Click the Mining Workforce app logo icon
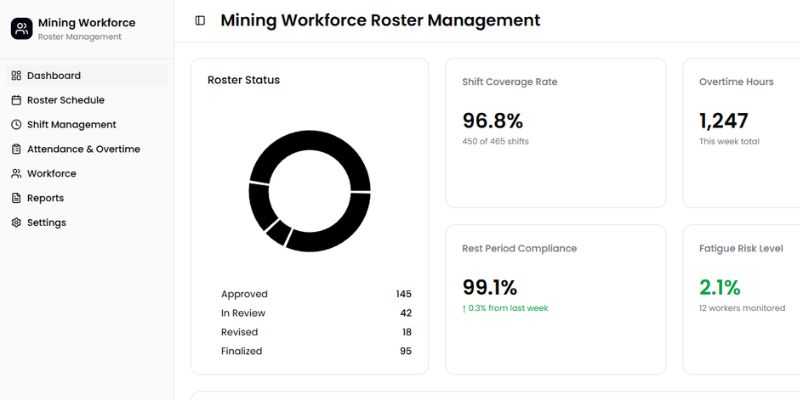Image resolution: width=800 pixels, height=400 pixels. pos(21,29)
